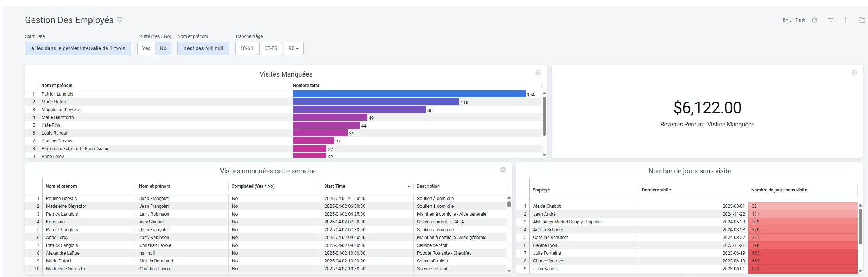The height and width of the screenshot is (277, 868).
Task: Select the 90 + age range button
Action: [x=293, y=48]
